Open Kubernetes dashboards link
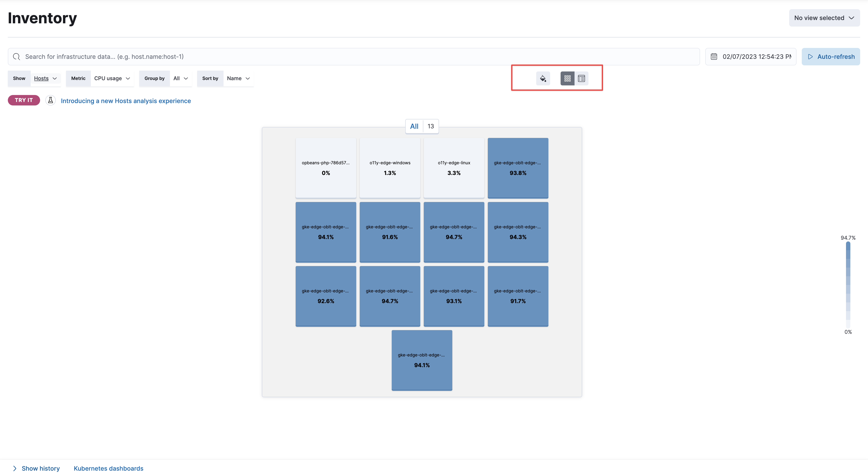 (108, 468)
